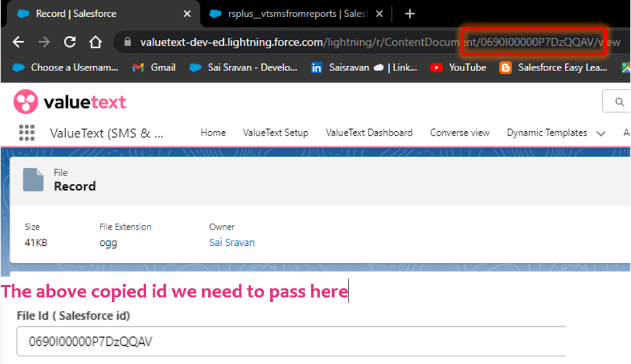Image resolution: width=631 pixels, height=364 pixels.
Task: Open the Gmail bookmark
Action: [x=154, y=67]
